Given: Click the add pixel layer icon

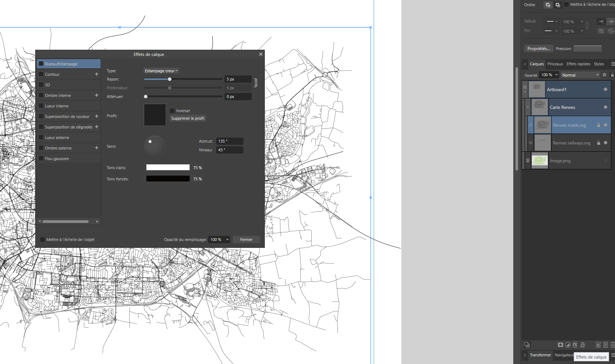Looking at the screenshot, I should pos(606,345).
